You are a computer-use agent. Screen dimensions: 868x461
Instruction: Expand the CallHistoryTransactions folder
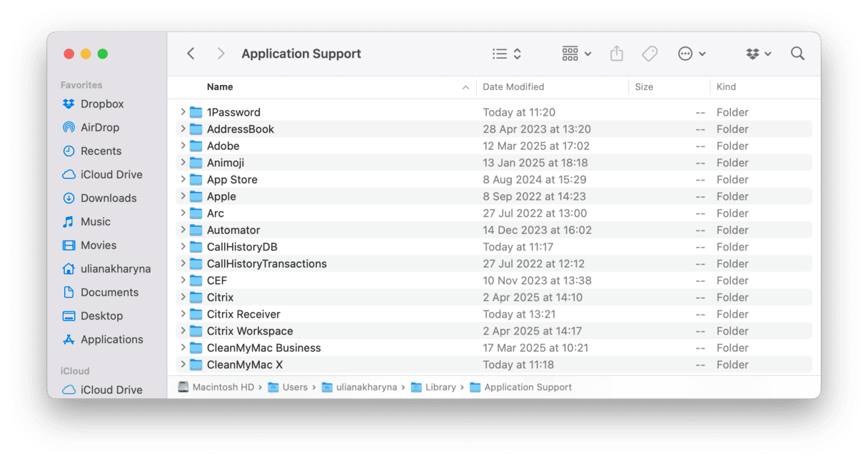[x=183, y=264]
